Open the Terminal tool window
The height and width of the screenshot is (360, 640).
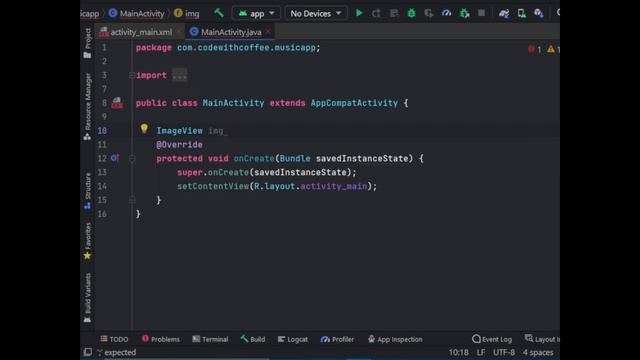(210, 339)
